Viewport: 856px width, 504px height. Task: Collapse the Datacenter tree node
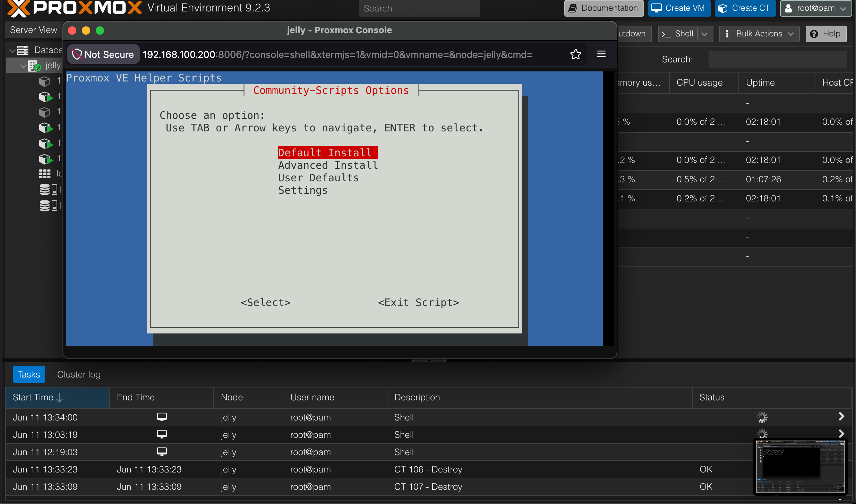[12, 51]
